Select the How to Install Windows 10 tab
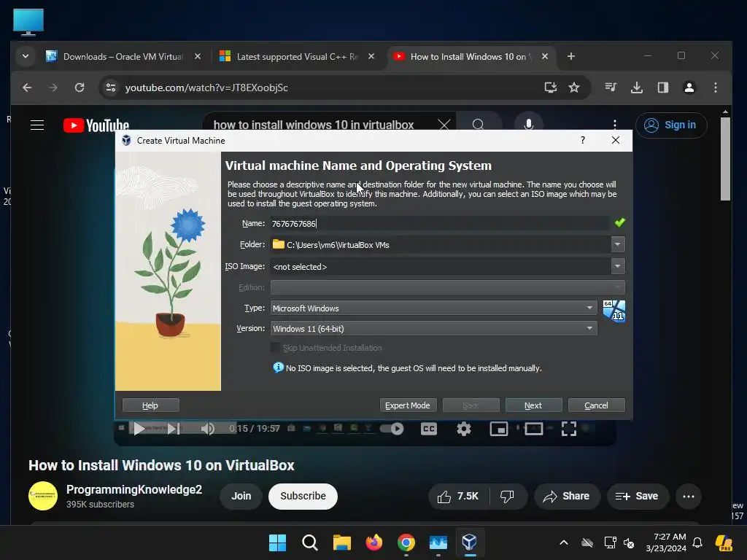The image size is (747, 560). pyautogui.click(x=471, y=57)
